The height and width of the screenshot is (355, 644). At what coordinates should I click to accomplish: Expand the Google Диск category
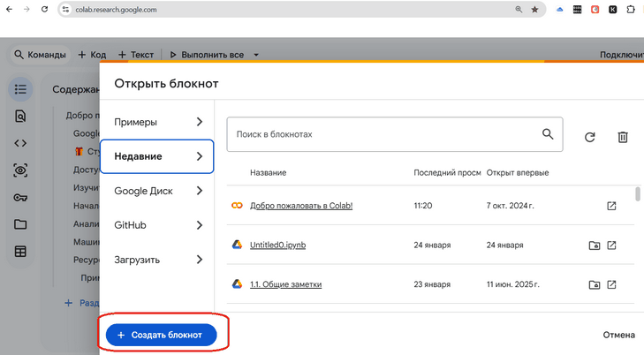pyautogui.click(x=157, y=191)
